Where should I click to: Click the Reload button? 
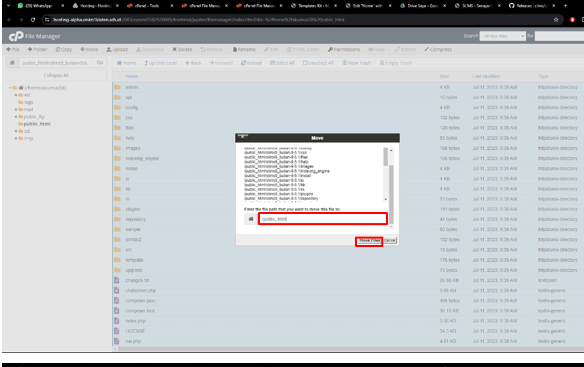click(251, 63)
